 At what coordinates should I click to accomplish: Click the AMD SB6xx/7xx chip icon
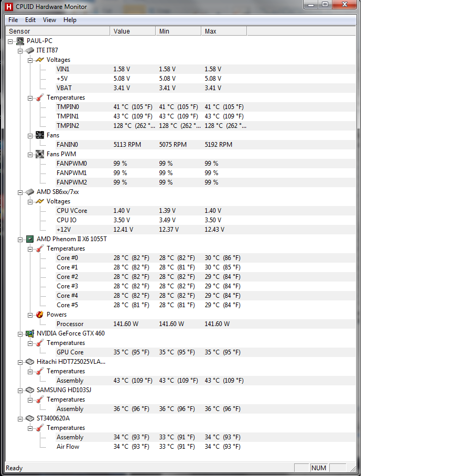pyautogui.click(x=30, y=192)
